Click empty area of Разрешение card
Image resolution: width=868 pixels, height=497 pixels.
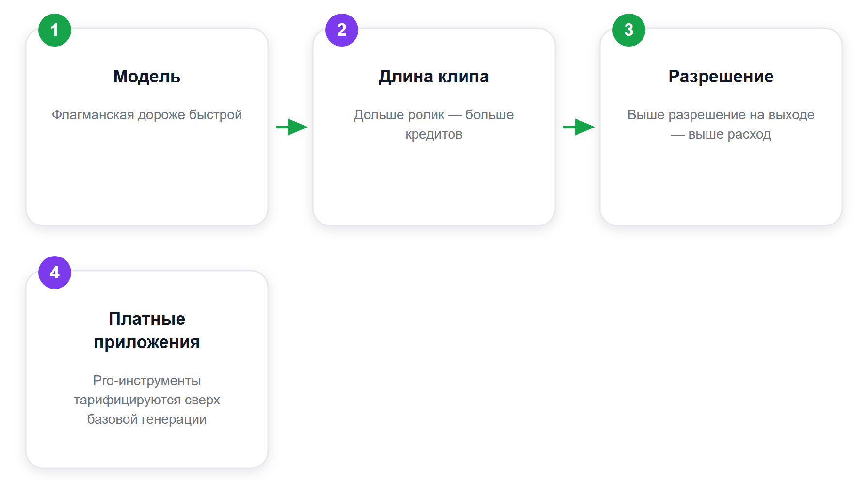point(721,184)
